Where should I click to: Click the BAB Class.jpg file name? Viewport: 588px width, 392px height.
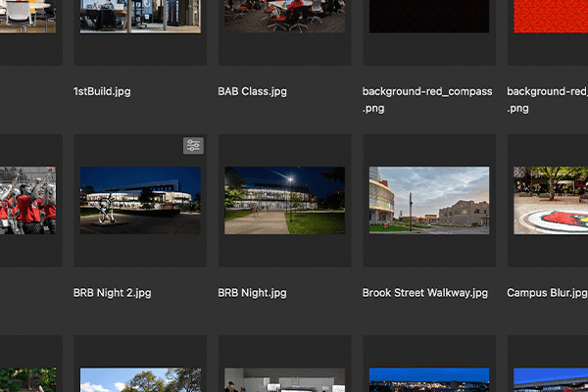(x=252, y=92)
